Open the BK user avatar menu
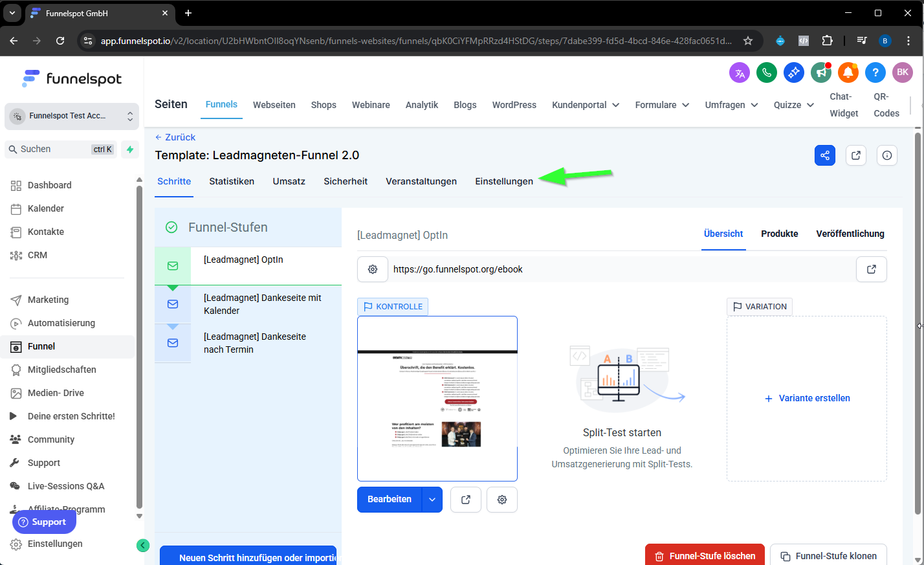The width and height of the screenshot is (924, 565). (903, 72)
